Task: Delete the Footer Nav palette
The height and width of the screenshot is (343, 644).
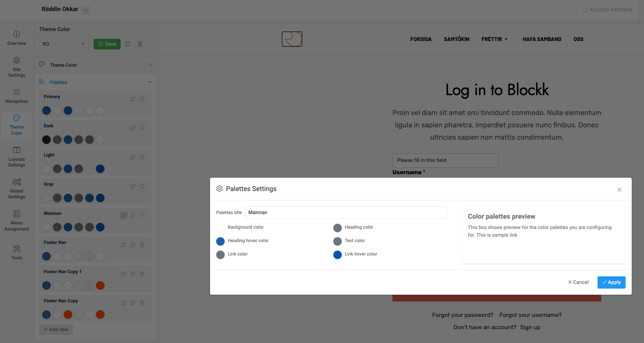Action: (142, 245)
